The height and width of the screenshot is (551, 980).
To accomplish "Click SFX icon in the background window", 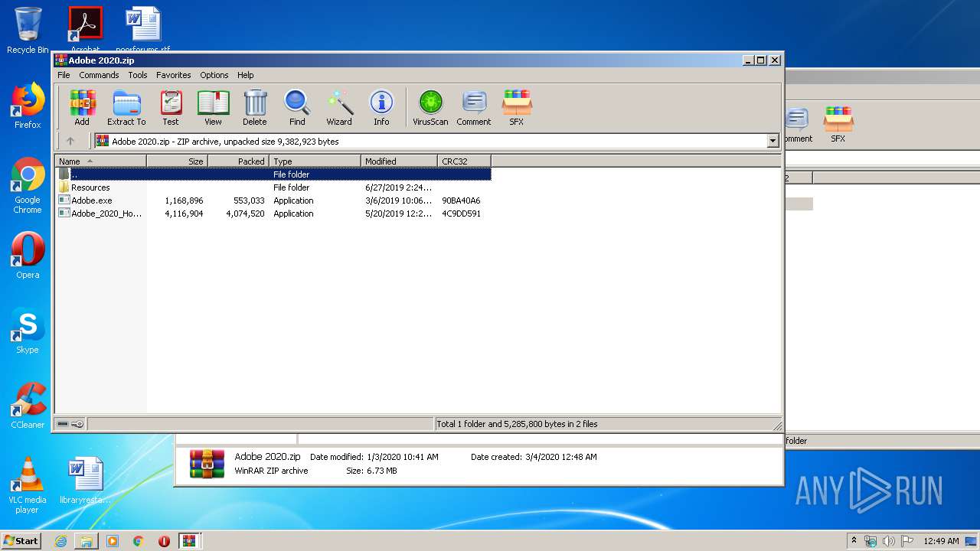I will (838, 125).
